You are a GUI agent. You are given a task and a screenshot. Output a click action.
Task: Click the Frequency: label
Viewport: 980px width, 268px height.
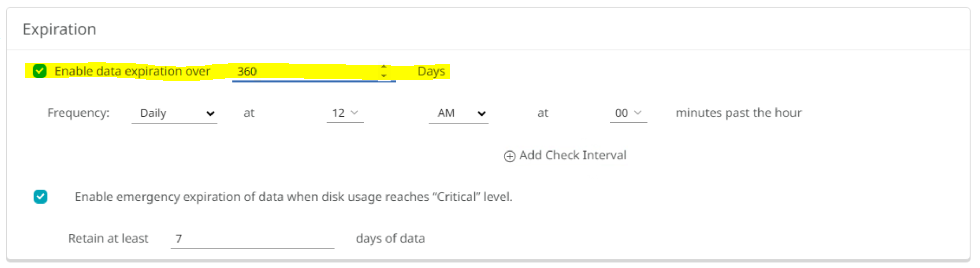pos(78,113)
